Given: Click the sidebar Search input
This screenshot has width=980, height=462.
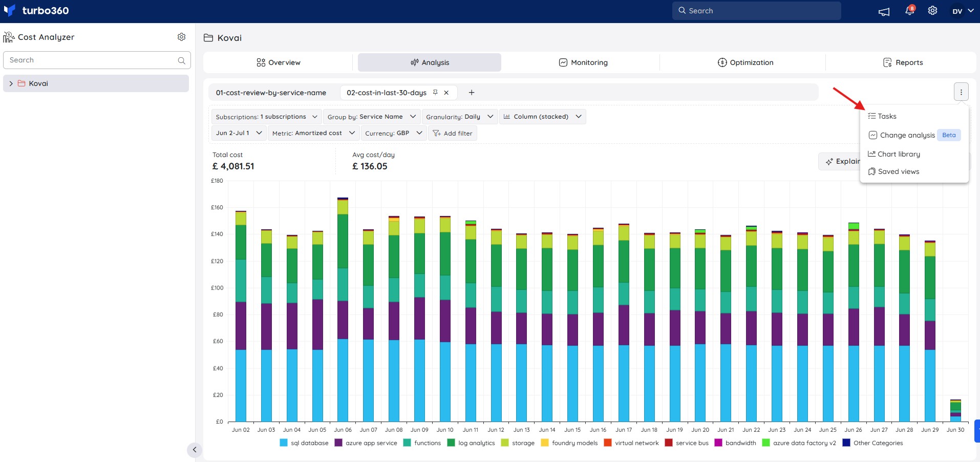Looking at the screenshot, I should click(97, 60).
